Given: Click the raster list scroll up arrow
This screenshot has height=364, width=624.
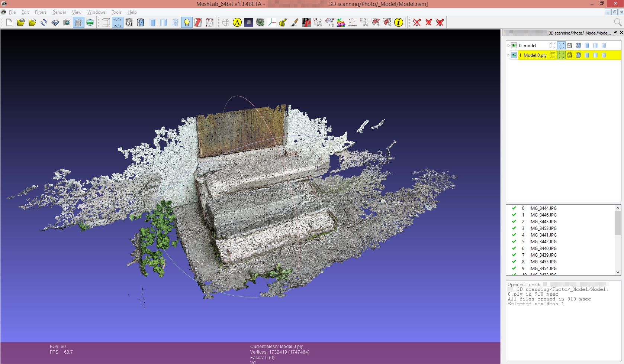Looking at the screenshot, I should 618,208.
